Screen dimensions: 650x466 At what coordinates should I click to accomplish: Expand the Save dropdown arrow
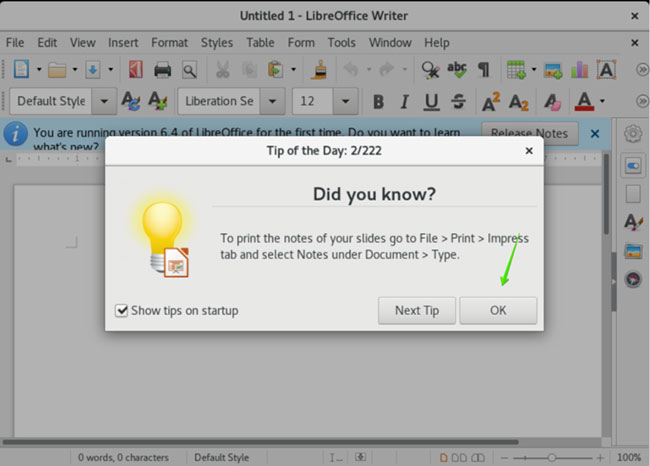click(x=111, y=69)
